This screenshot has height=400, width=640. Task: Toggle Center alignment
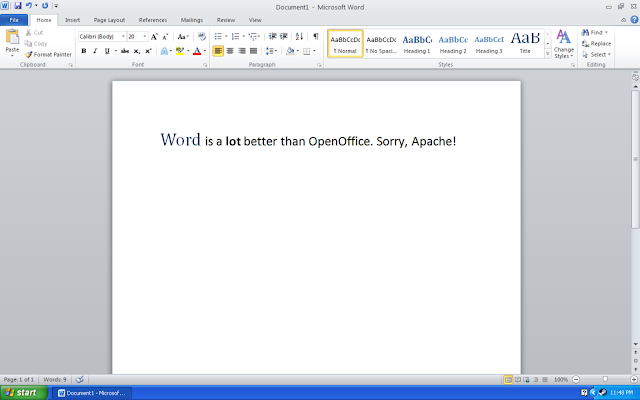(230, 51)
